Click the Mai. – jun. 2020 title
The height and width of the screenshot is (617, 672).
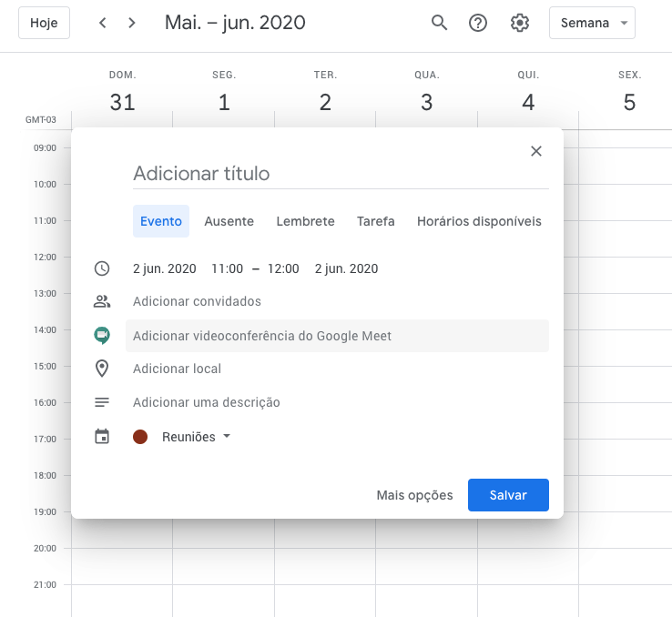(235, 23)
